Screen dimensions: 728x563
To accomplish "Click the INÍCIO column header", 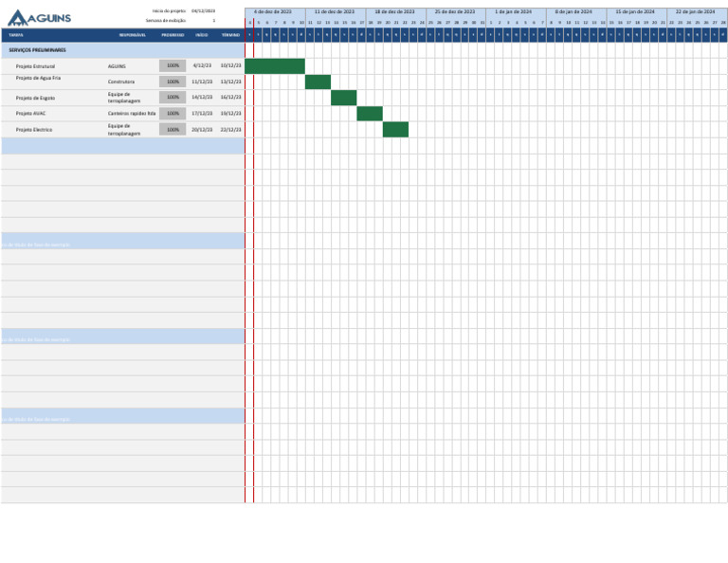I will pyautogui.click(x=202, y=35).
